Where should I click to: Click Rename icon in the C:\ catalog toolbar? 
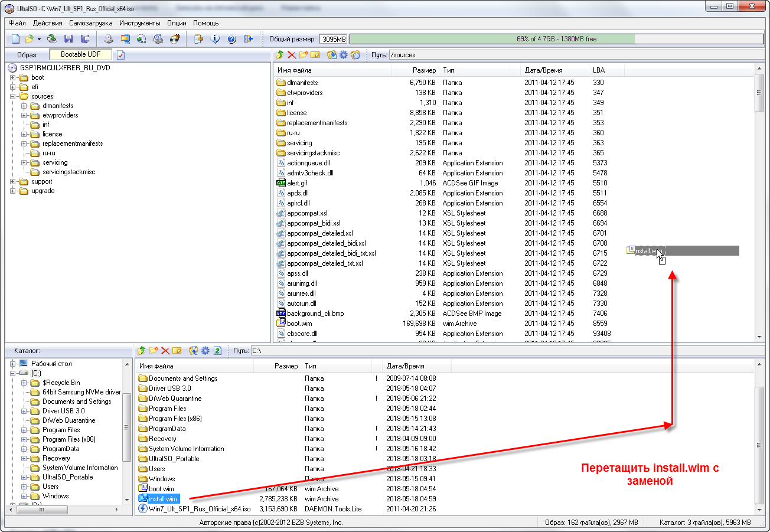tap(177, 351)
